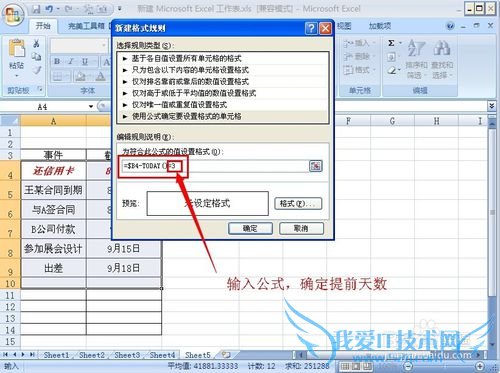The image size is (500, 373).
Task: Switch to Sheet1 tab
Action: point(56,355)
